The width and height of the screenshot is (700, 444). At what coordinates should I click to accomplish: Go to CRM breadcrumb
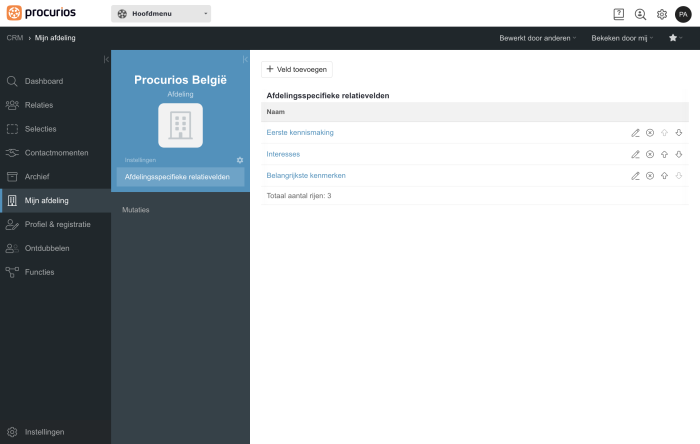(15, 38)
